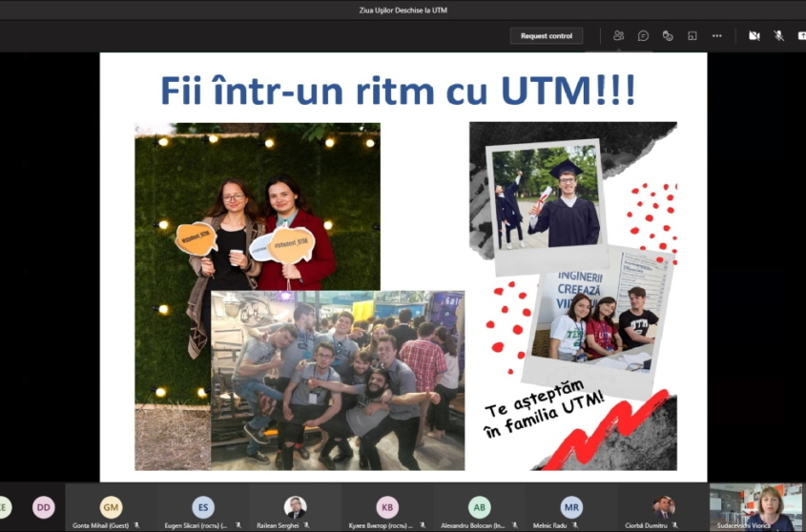Select Eugen Slicari's ES avatar
The width and height of the screenshot is (806, 532).
[x=203, y=507]
